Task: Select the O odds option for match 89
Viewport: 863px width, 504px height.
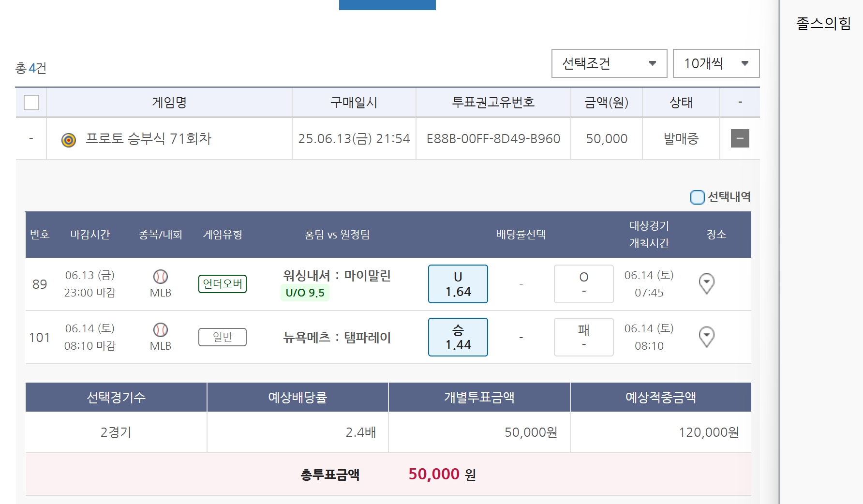Action: [x=583, y=284]
